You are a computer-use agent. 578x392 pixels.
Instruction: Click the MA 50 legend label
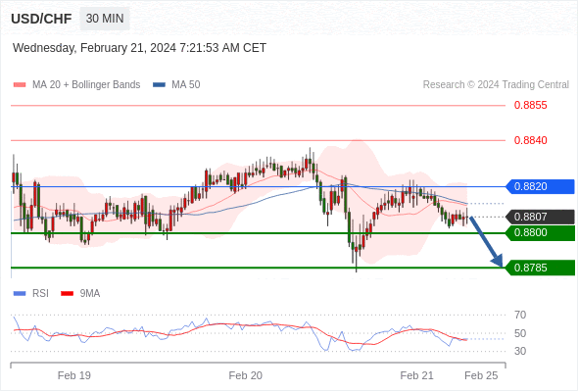click(186, 85)
